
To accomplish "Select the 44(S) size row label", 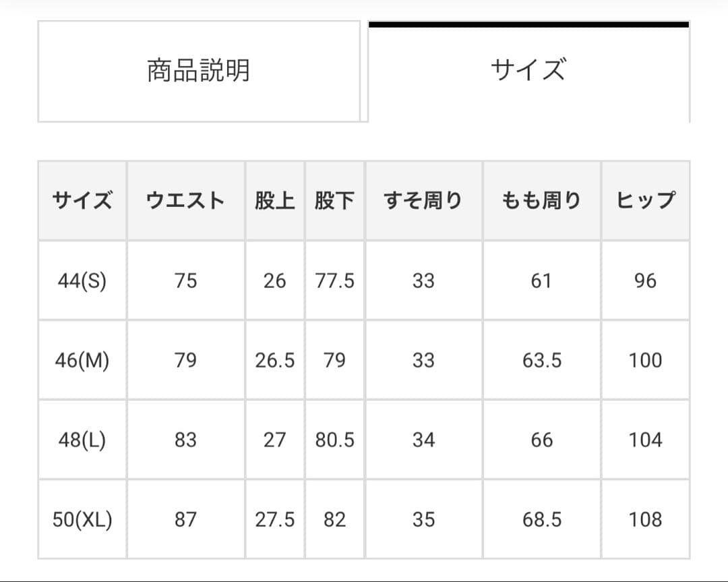I will point(82,280).
